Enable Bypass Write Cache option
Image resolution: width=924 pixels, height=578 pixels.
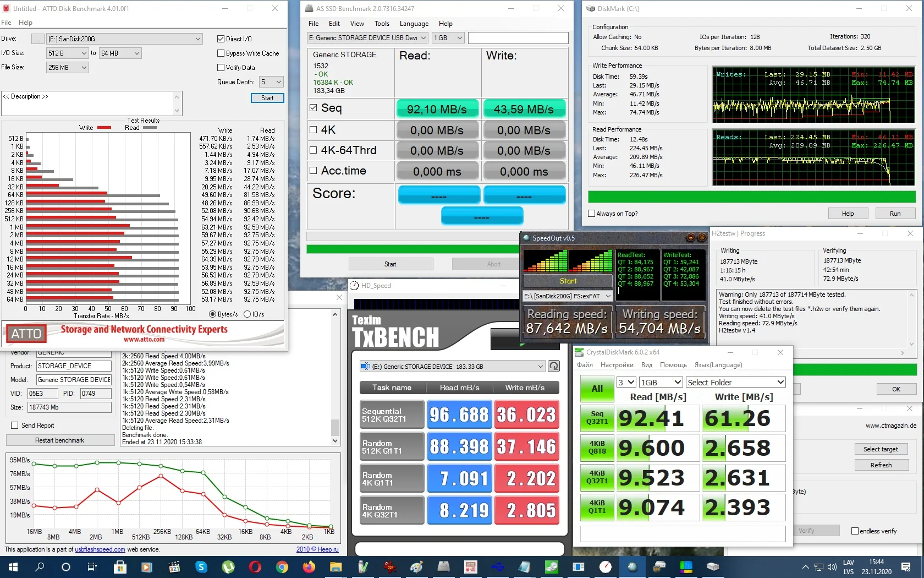click(221, 53)
